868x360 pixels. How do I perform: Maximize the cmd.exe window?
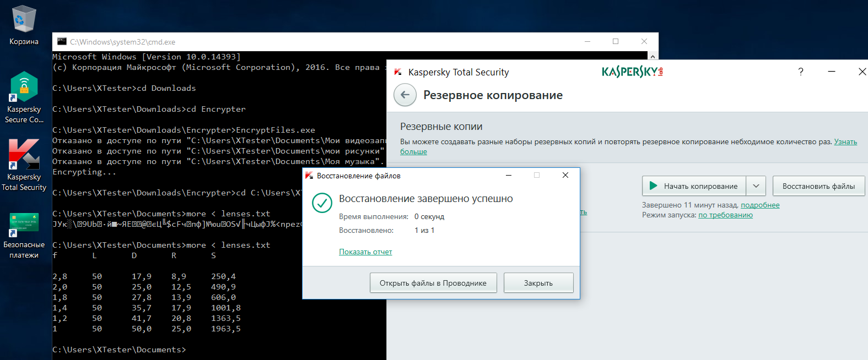(616, 41)
